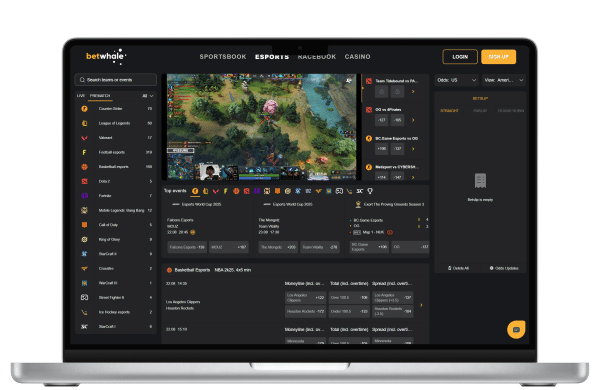Switch to Prematch tab in sidebar
Image resolution: width=600 pixels, height=390 pixels.
[x=100, y=96]
